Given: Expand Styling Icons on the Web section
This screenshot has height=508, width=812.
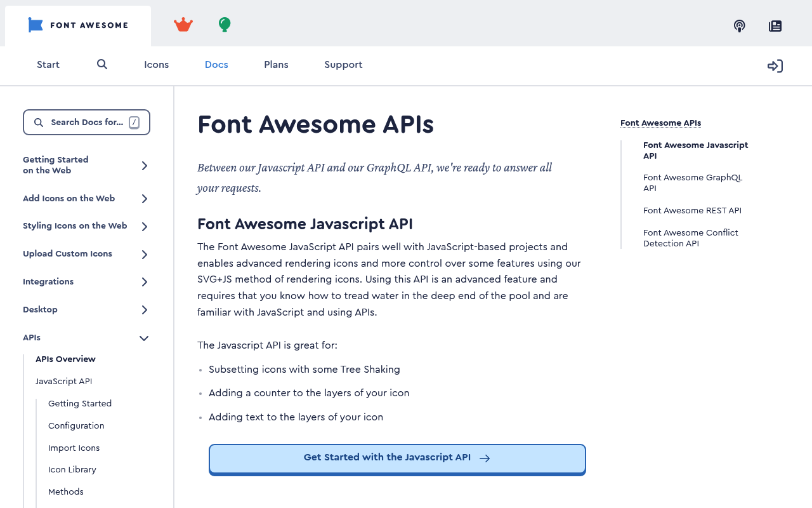Looking at the screenshot, I should 86,226.
